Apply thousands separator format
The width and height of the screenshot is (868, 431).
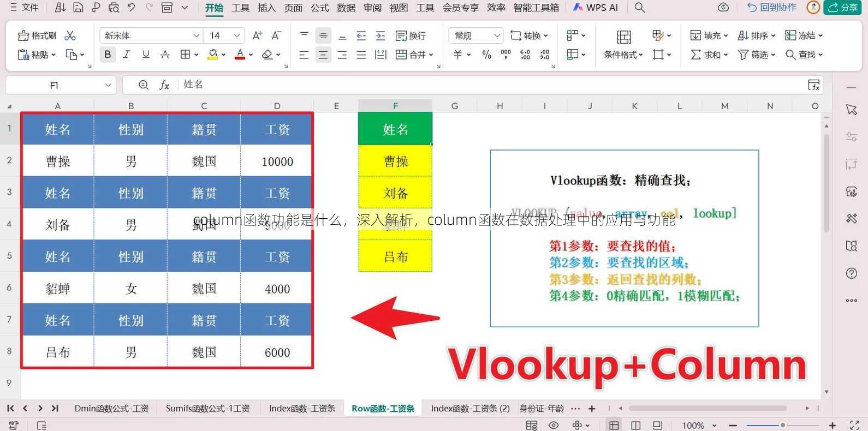coord(506,55)
